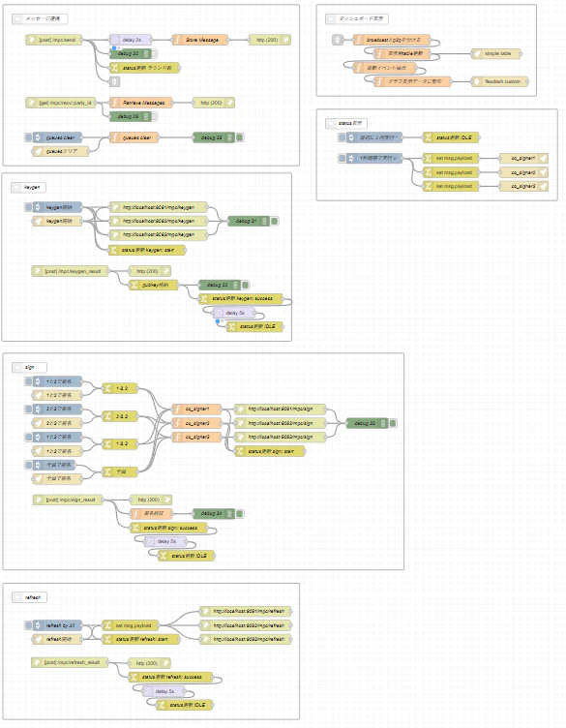The height and width of the screenshot is (728, 566).
Task: Select the status update keygen: success node
Action: click(x=241, y=298)
